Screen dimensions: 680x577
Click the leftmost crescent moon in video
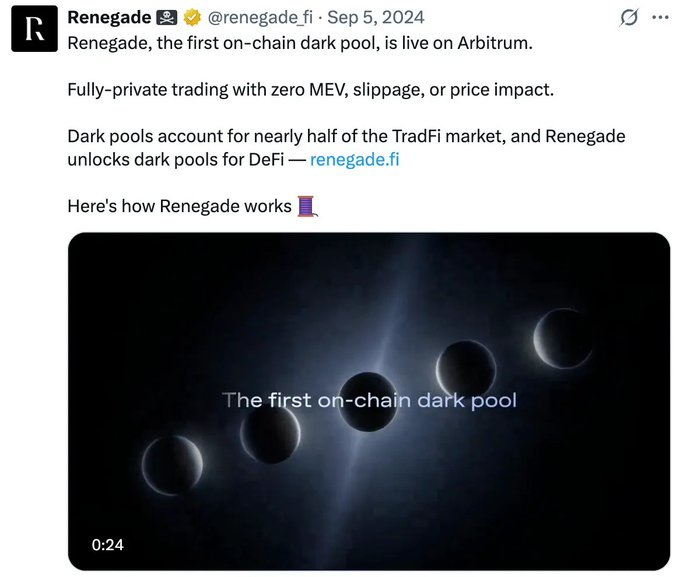coord(172,465)
